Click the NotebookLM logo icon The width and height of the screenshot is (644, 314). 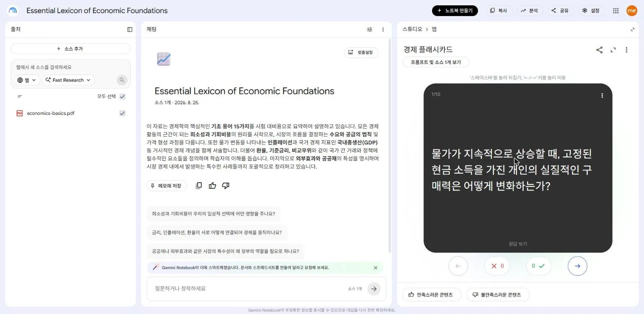pyautogui.click(x=13, y=11)
